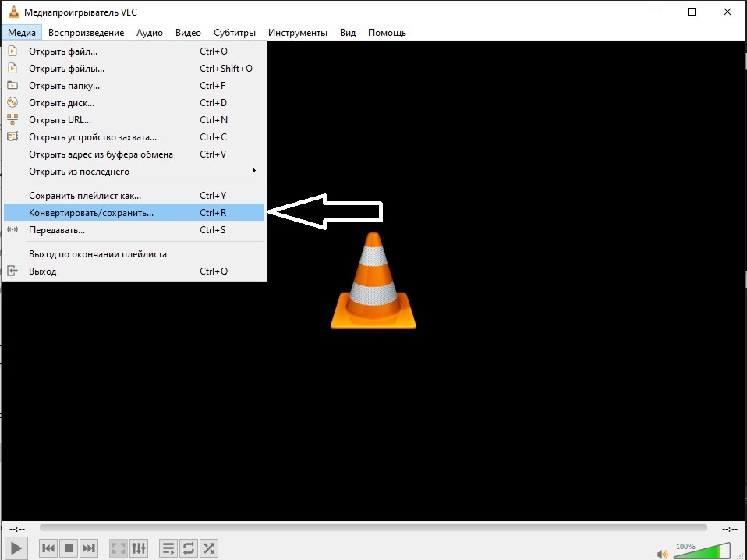Open the Аудио menu
Viewport: 747px width, 560px height.
[150, 33]
